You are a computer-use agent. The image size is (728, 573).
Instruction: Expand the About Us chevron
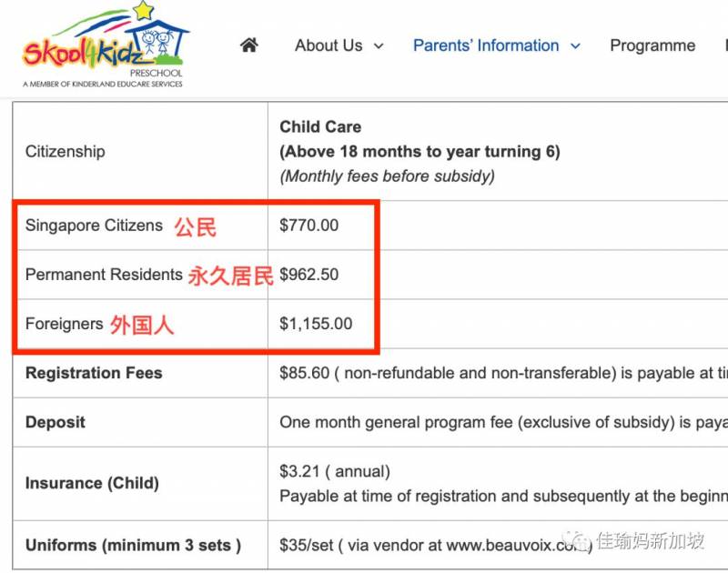point(379,46)
